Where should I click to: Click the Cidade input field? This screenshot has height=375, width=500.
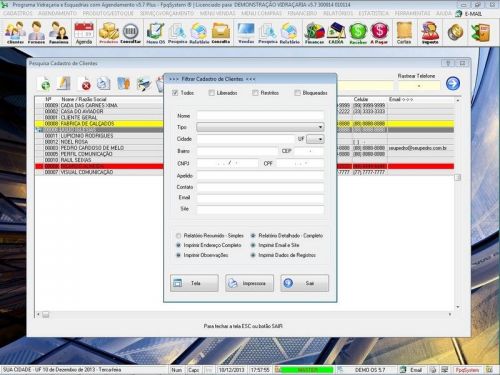(246, 139)
